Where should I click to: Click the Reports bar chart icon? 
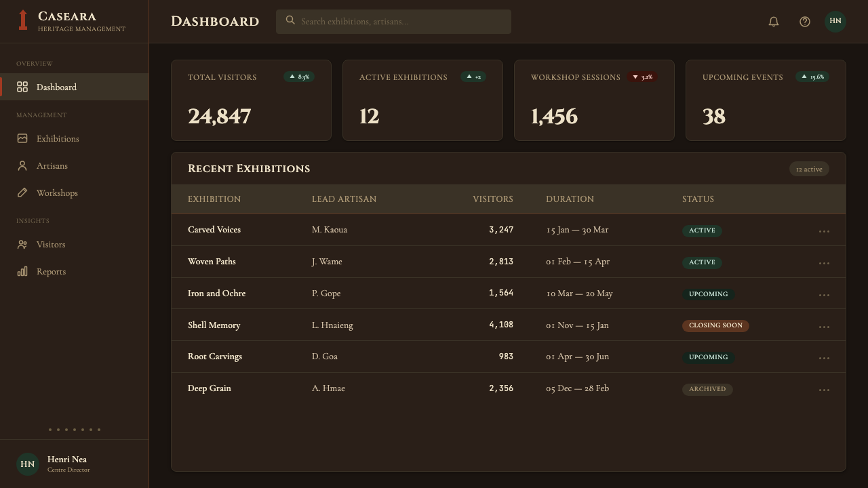coord(22,271)
